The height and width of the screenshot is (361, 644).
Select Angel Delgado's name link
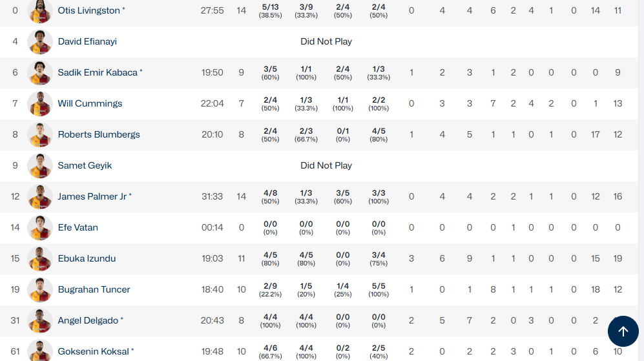pos(88,321)
